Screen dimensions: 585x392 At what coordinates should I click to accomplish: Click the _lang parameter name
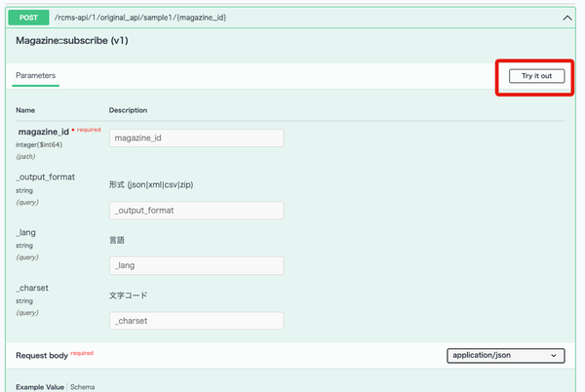25,233
